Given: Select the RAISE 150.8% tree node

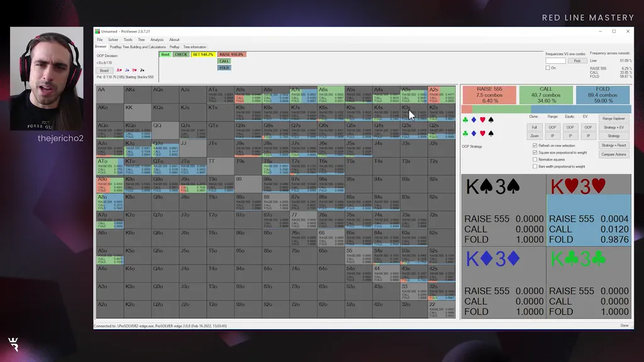Looking at the screenshot, I should pyautogui.click(x=231, y=54).
